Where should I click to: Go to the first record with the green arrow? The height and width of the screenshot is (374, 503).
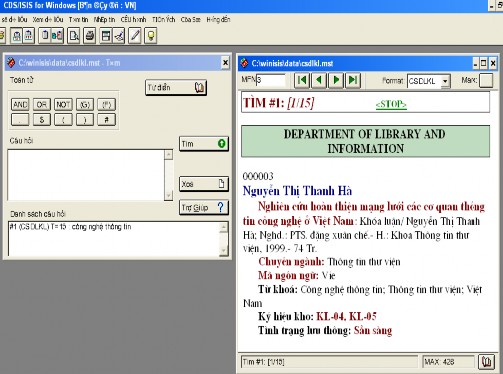tap(302, 80)
